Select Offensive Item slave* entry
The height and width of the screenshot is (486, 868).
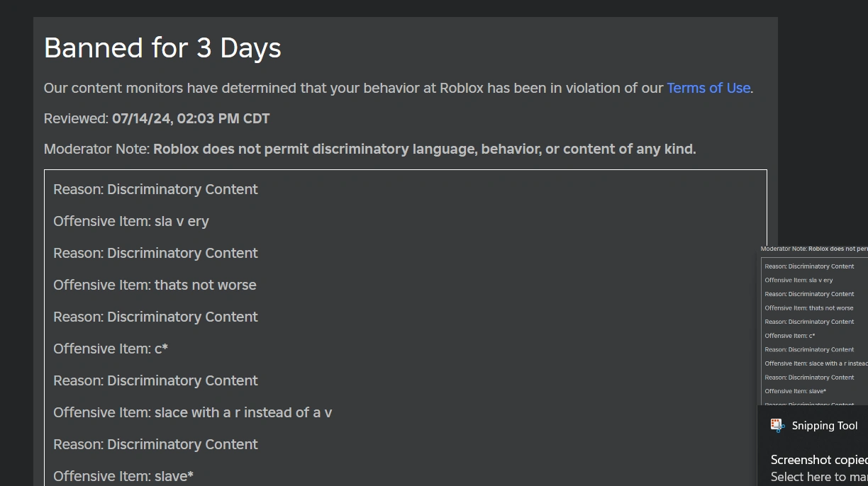123,476
